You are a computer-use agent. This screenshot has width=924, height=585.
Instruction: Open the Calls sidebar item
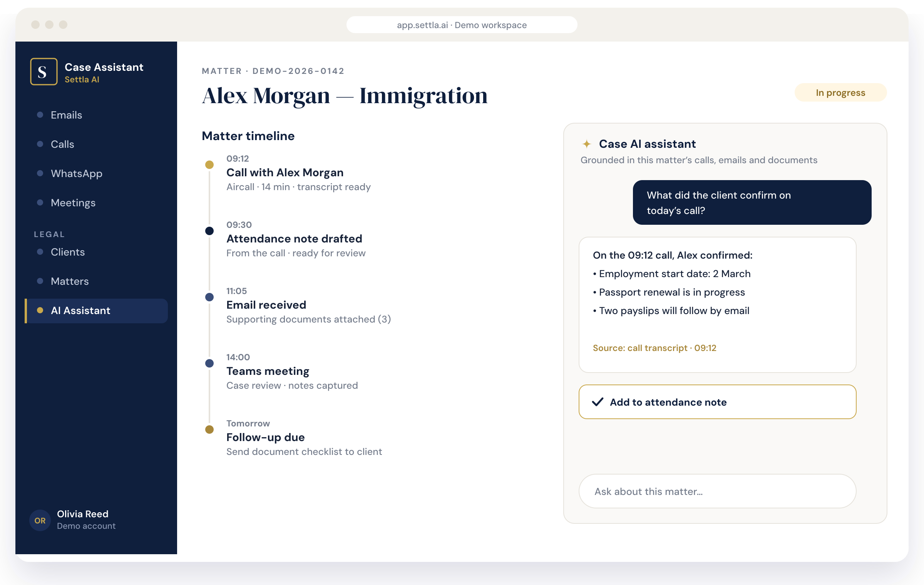pyautogui.click(x=96, y=144)
